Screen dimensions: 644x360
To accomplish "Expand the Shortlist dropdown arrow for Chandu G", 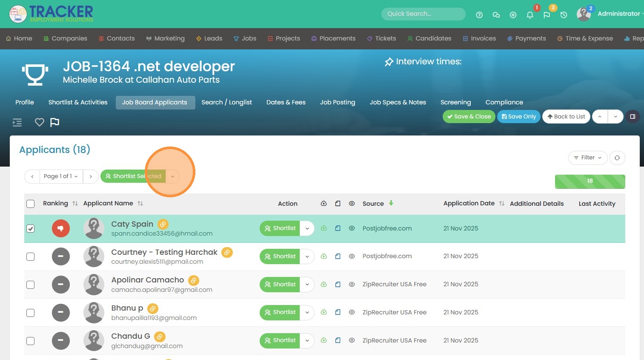I will pyautogui.click(x=307, y=340).
